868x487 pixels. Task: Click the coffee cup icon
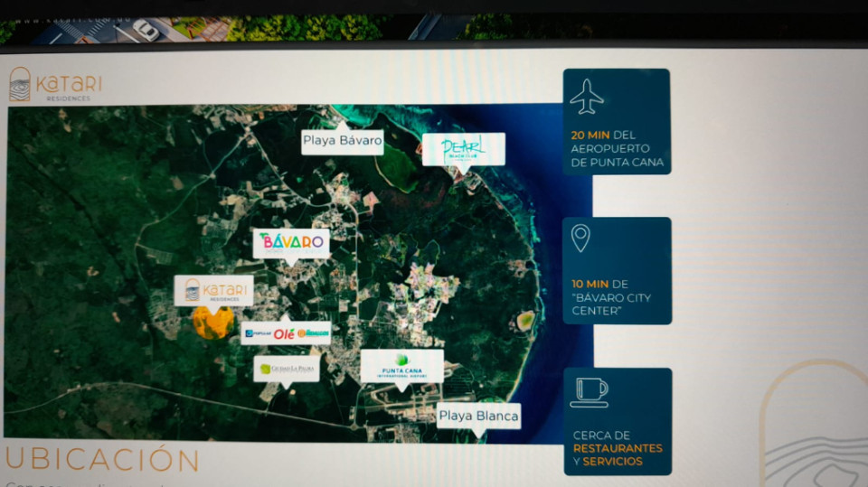pos(589,392)
